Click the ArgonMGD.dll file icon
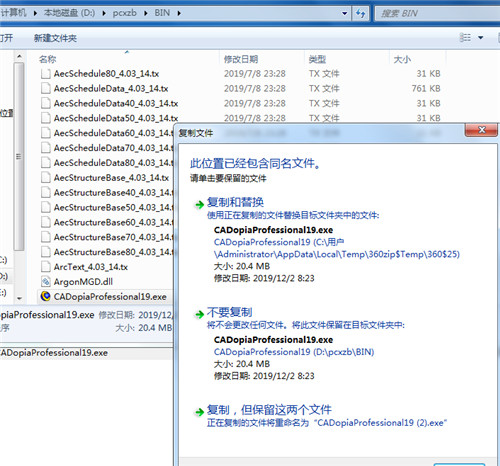The image size is (500, 466). (46, 282)
